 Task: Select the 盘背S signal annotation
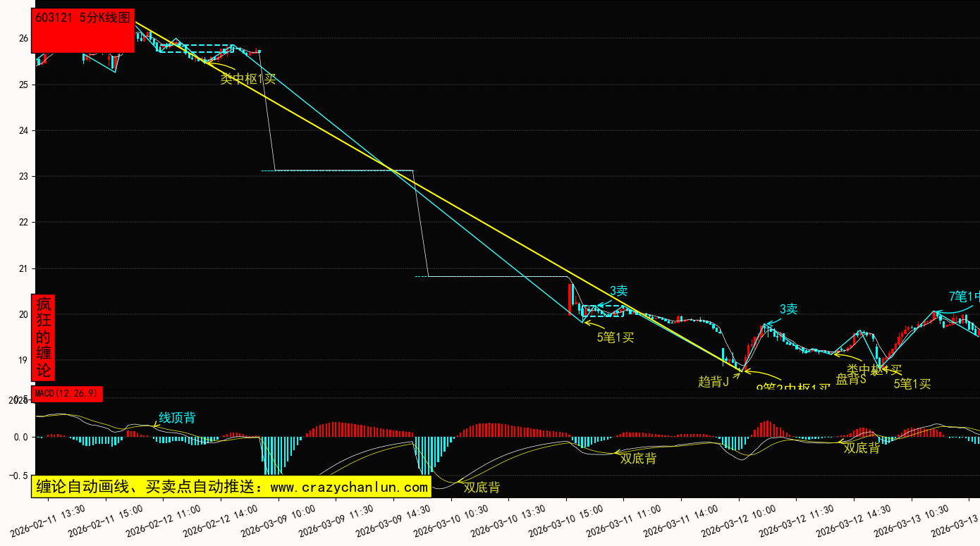(850, 379)
